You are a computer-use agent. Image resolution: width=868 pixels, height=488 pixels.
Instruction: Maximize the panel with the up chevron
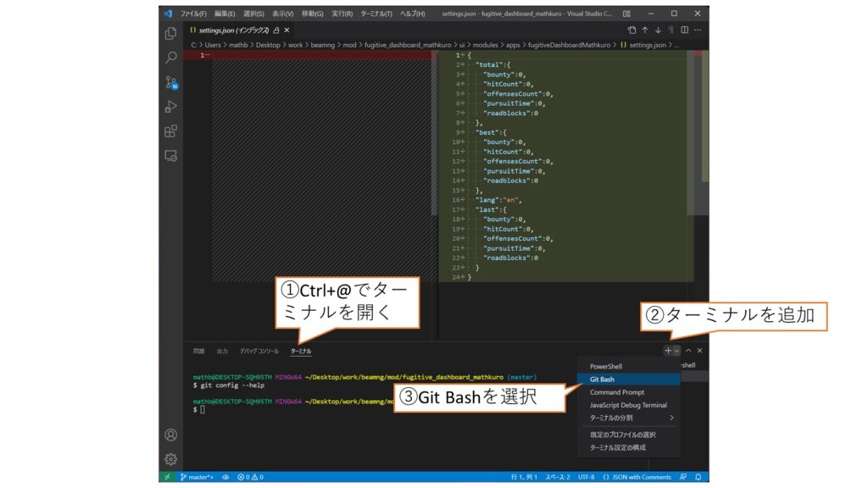pos(688,350)
